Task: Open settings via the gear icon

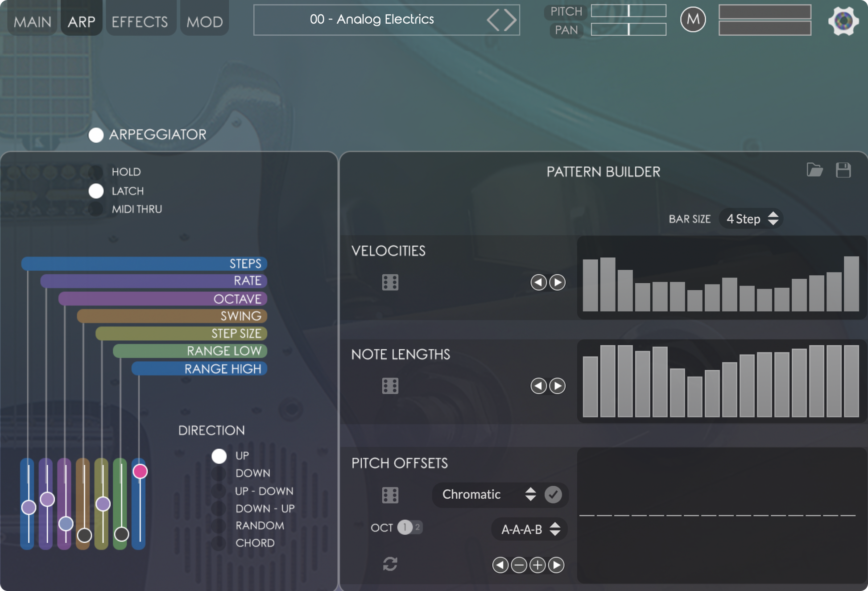Action: 843,21
